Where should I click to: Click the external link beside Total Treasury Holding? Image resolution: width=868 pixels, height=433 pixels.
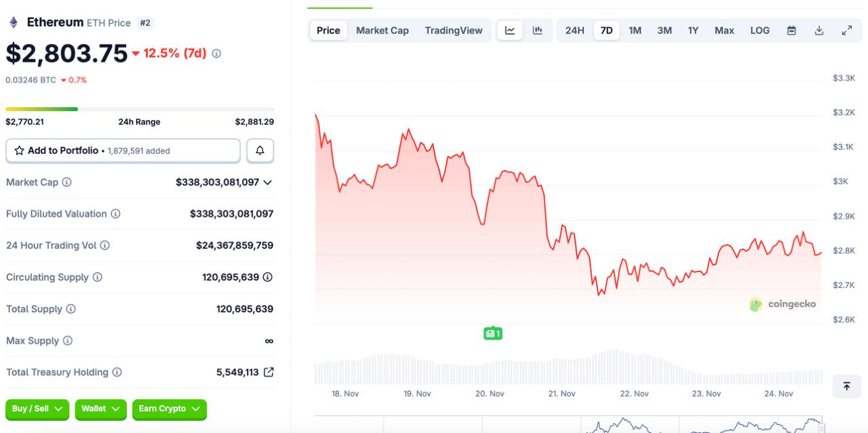coord(268,371)
